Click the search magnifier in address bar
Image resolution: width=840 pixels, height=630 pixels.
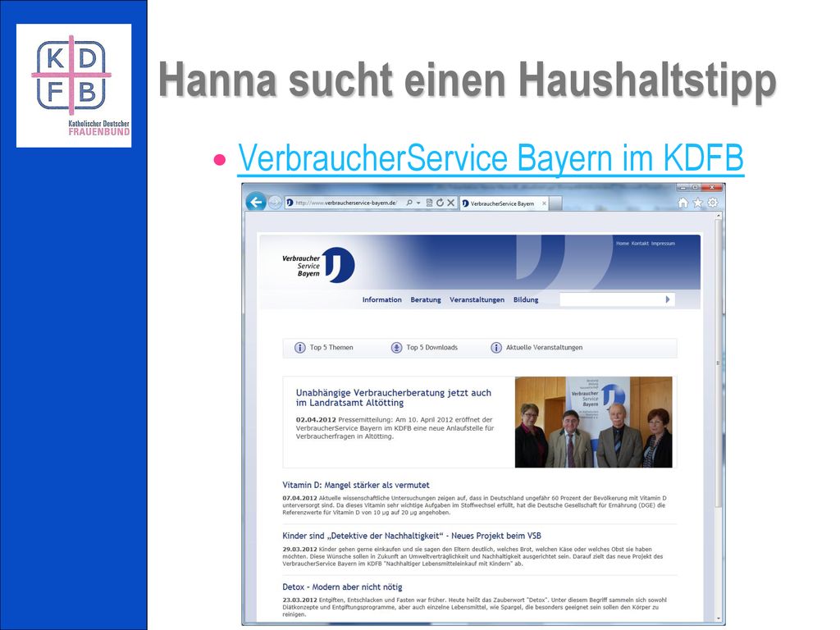[x=409, y=203]
